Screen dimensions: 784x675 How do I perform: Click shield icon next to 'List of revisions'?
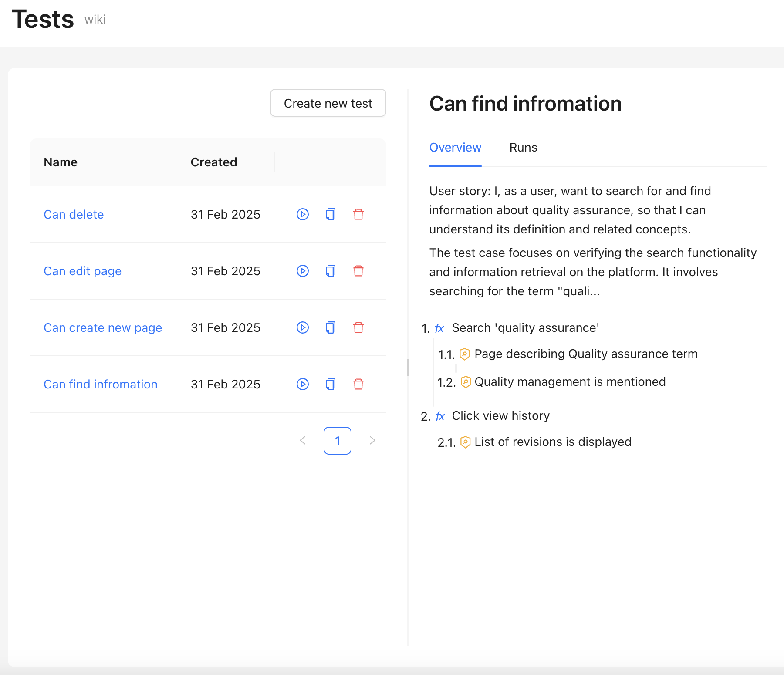[465, 442]
